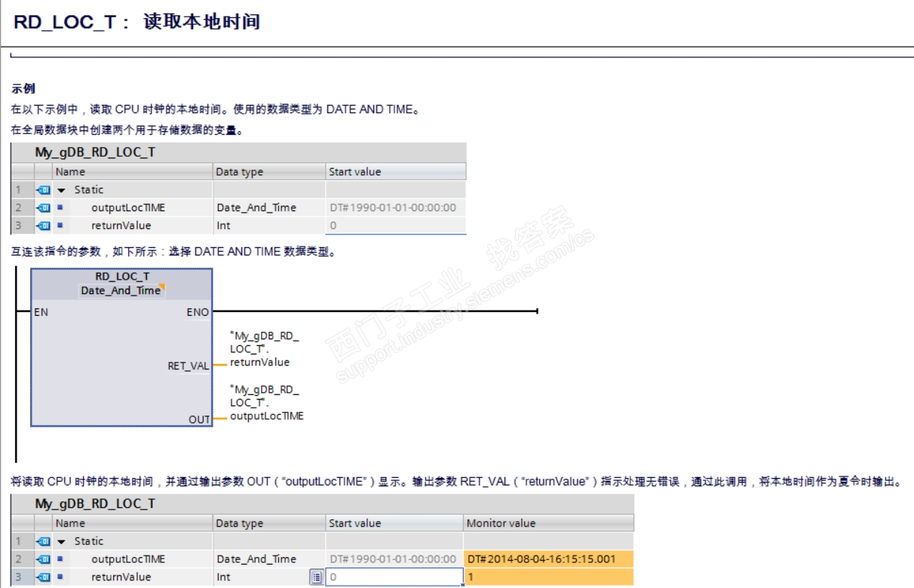Image resolution: width=914 pixels, height=588 pixels.
Task: Open the Date_And_Time type dropdown on the RD_LOC_T block
Action: [x=161, y=287]
